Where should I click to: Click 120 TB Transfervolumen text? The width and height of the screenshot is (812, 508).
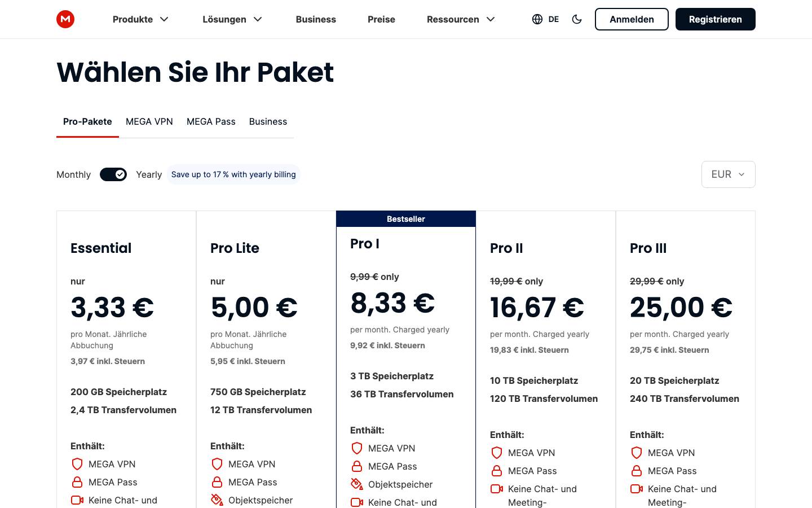544,398
